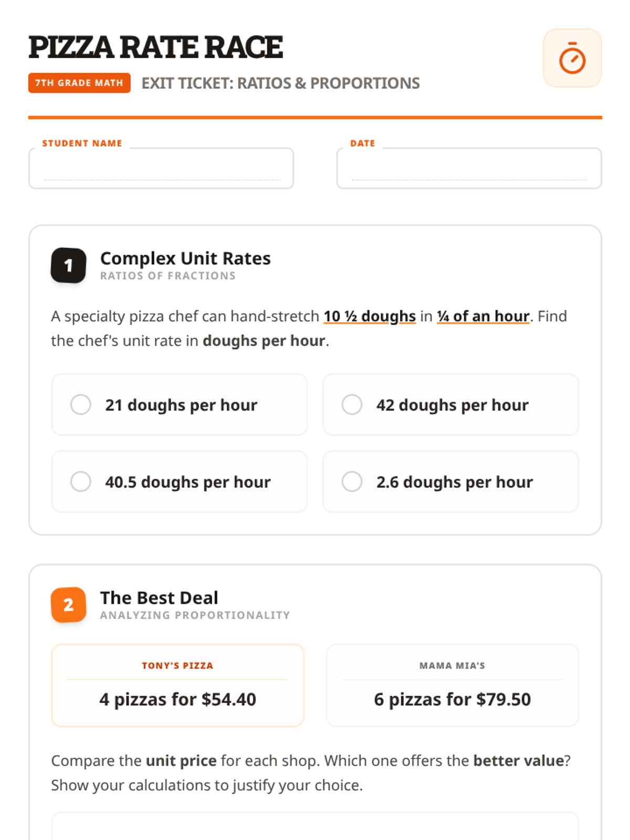
Task: Click the calculations answer box
Action: tap(315, 827)
